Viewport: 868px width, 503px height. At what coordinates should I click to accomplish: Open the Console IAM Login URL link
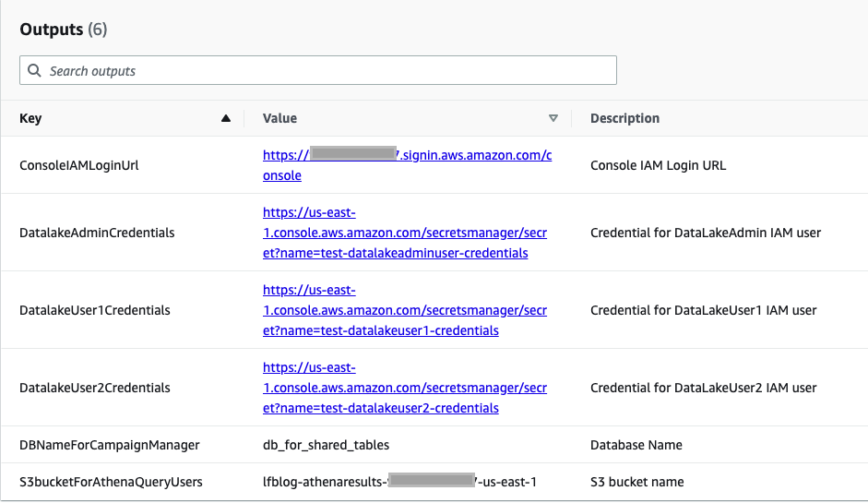tap(407, 156)
